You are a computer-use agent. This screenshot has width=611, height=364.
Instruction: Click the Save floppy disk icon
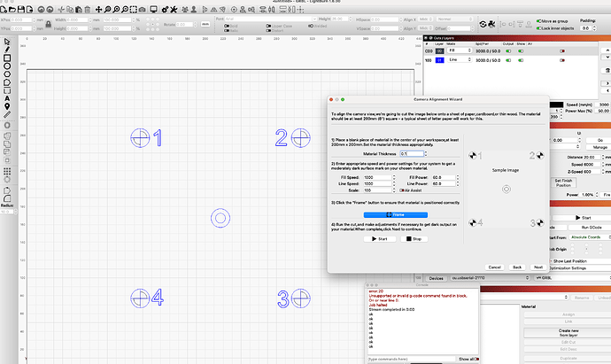click(21, 10)
